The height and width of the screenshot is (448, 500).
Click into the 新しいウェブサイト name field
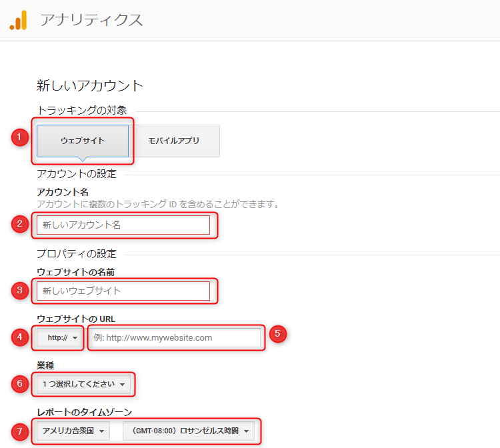(123, 291)
